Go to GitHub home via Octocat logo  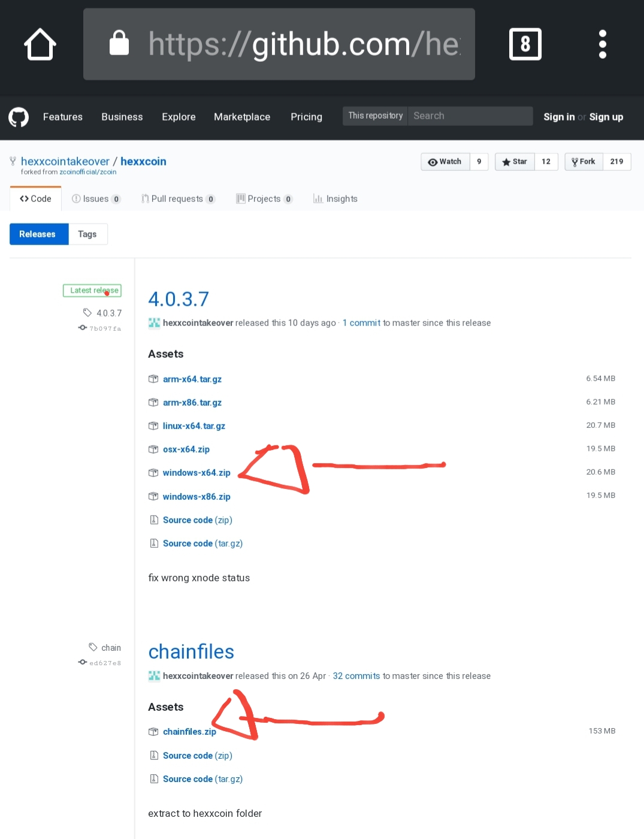coord(19,117)
